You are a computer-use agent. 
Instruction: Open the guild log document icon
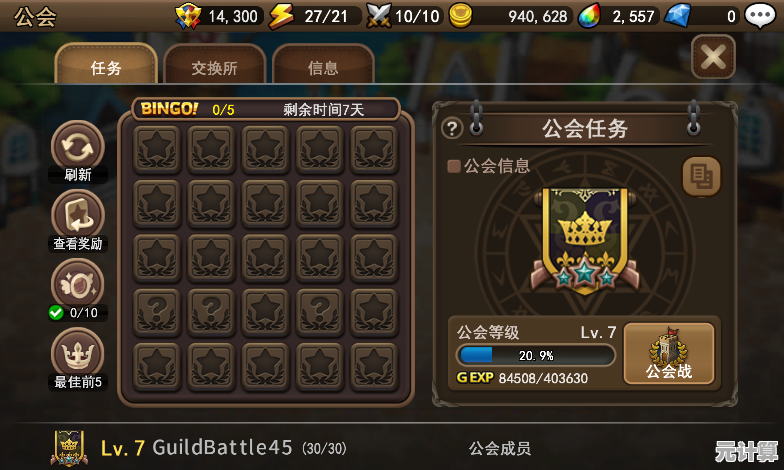pyautogui.click(x=702, y=176)
